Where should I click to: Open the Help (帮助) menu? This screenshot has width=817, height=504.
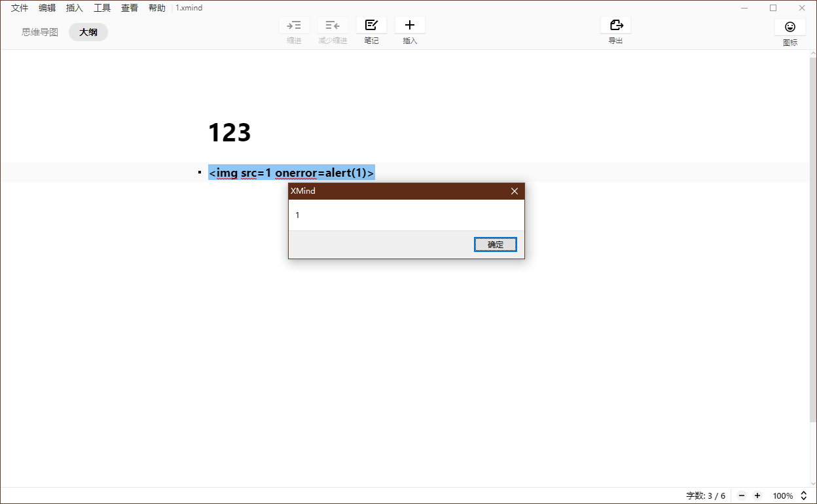(157, 8)
